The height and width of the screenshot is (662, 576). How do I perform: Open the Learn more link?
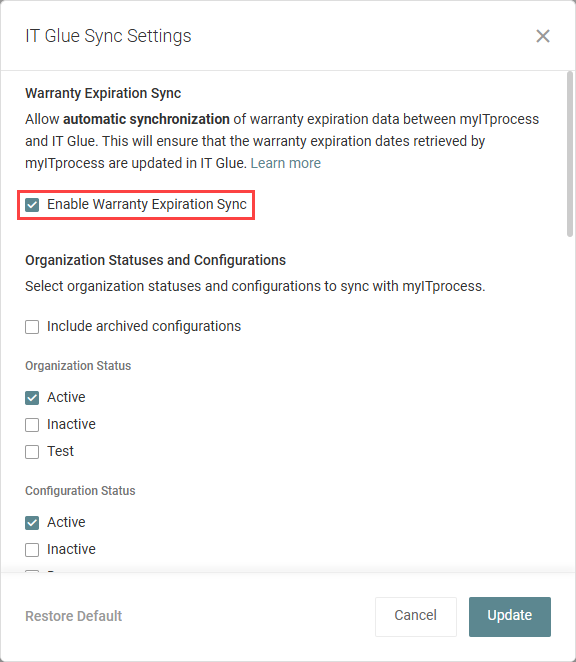285,163
